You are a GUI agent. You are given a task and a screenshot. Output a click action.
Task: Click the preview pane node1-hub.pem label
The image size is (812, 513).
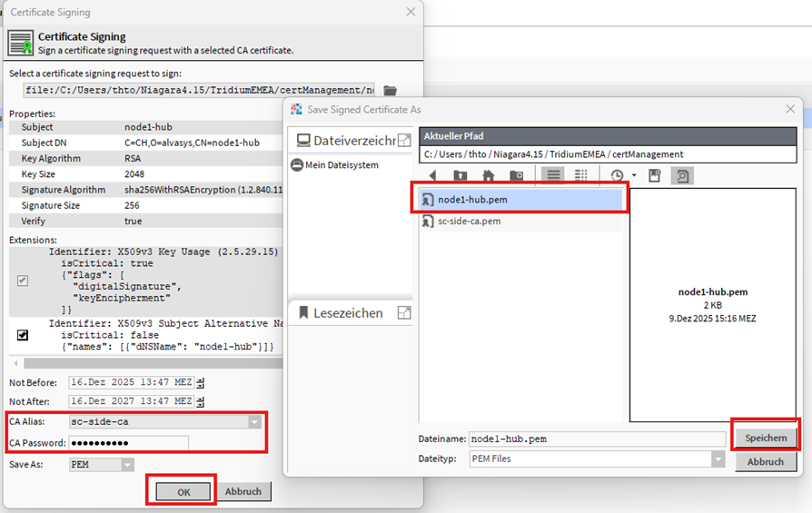coord(713,292)
